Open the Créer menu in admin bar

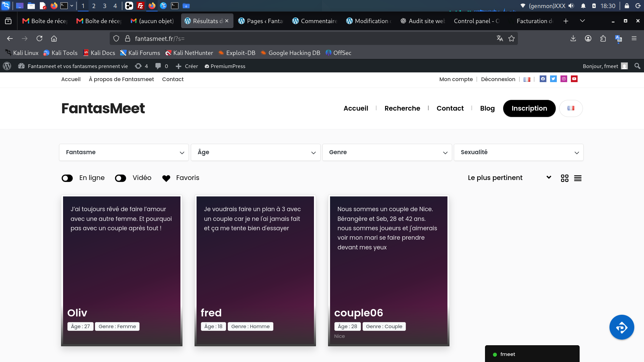point(187,66)
